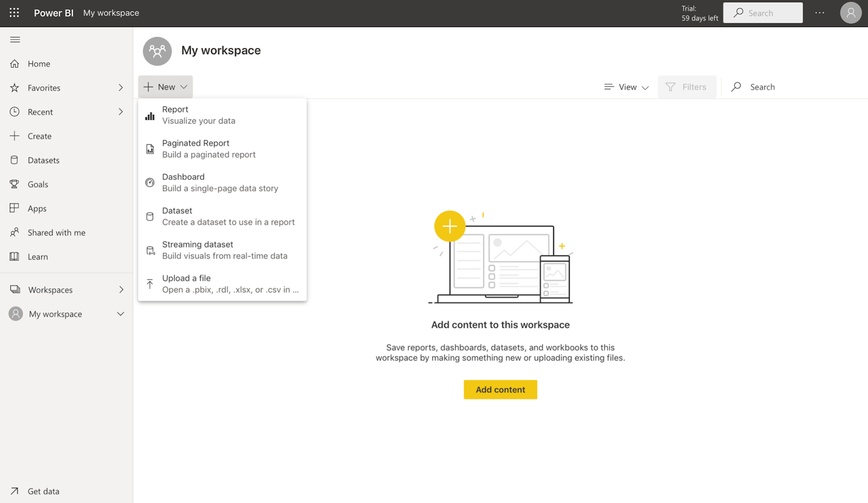Click the Apps icon in sidebar

click(x=15, y=208)
